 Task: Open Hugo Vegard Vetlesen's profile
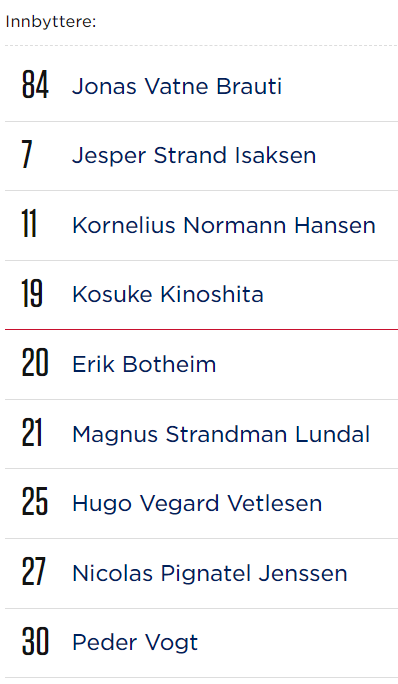click(197, 504)
